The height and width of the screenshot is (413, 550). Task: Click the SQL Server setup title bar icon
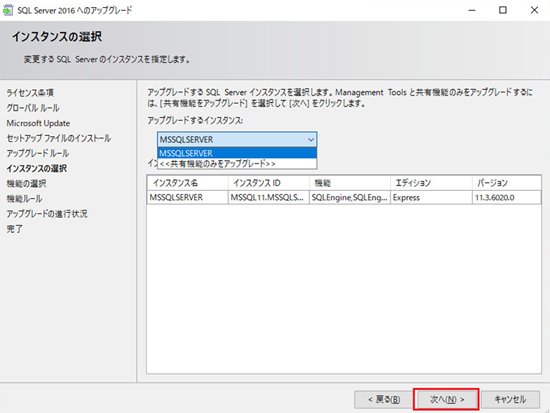point(8,10)
